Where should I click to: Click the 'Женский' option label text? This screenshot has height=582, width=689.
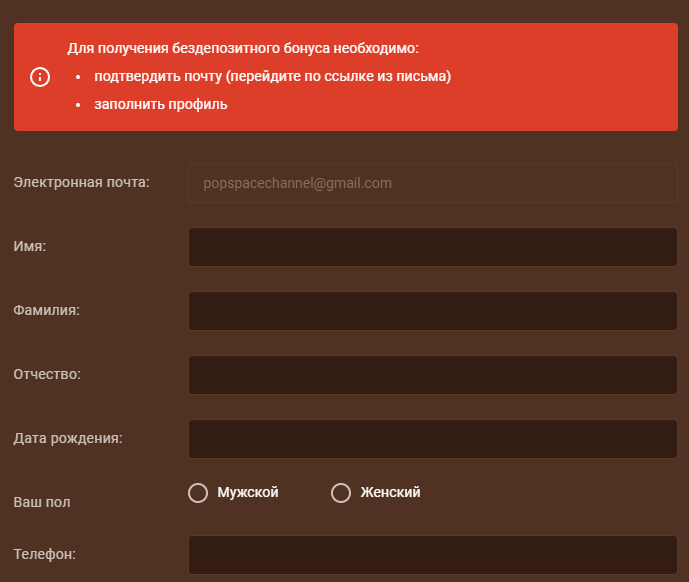point(390,492)
